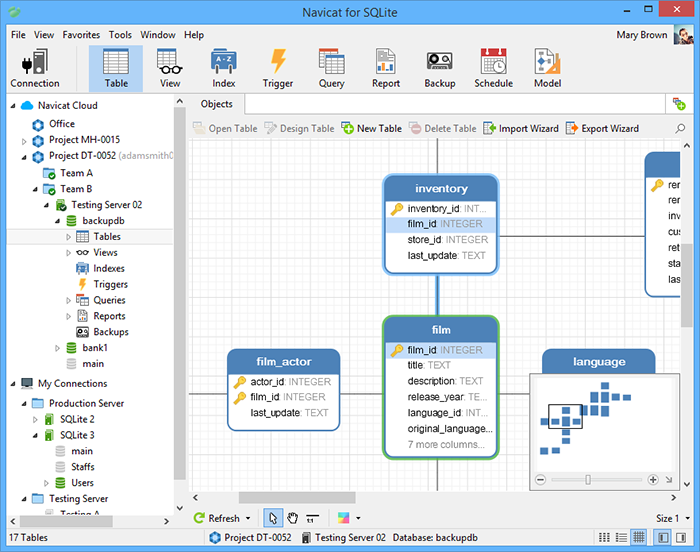Collapse the Navicat Cloud tree node
Screen dimensions: 700x552
13,106
